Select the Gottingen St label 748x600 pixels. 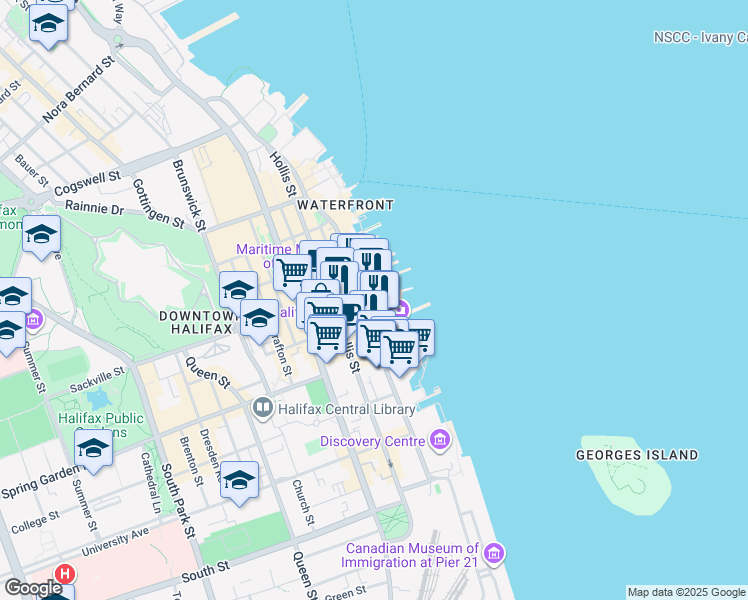(158, 204)
